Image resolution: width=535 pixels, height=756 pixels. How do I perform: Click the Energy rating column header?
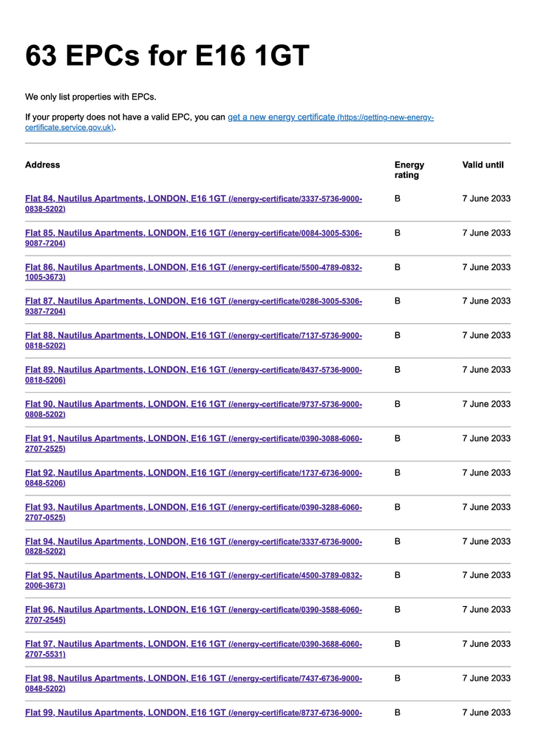[409, 170]
